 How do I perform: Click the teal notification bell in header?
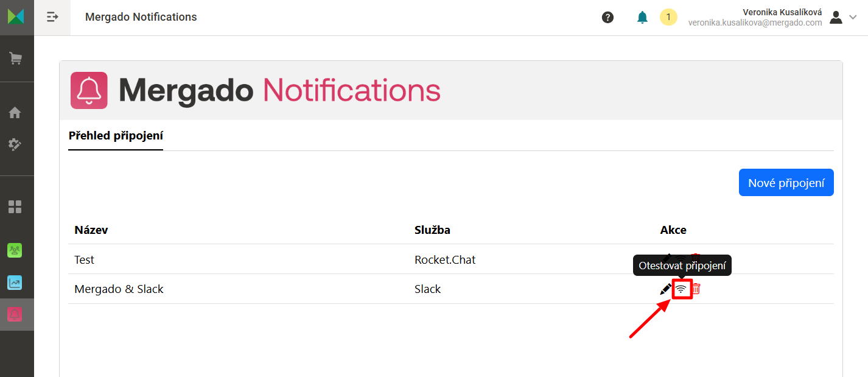click(642, 17)
